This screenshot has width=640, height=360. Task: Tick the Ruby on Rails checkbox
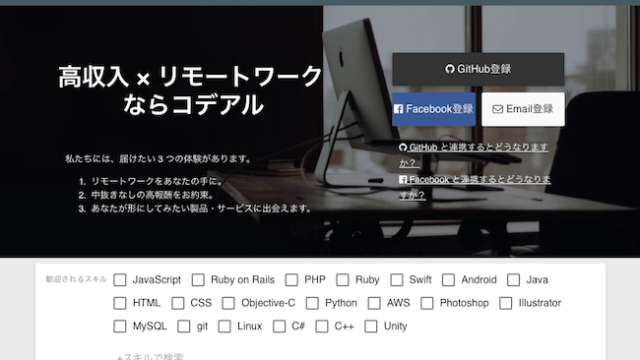tap(198, 280)
